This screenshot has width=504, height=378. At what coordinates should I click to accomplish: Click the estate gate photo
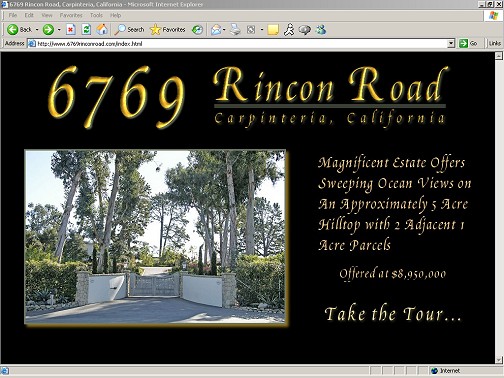pos(155,237)
